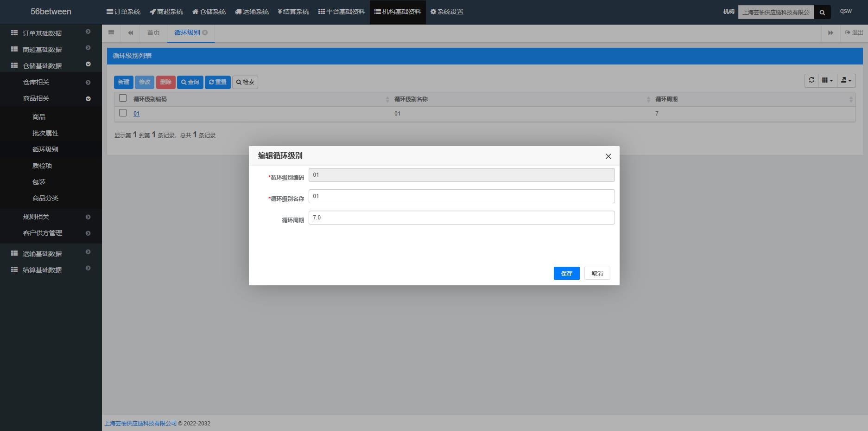Check the row checkbox for code 01
This screenshot has width=868, height=431.
click(x=123, y=113)
